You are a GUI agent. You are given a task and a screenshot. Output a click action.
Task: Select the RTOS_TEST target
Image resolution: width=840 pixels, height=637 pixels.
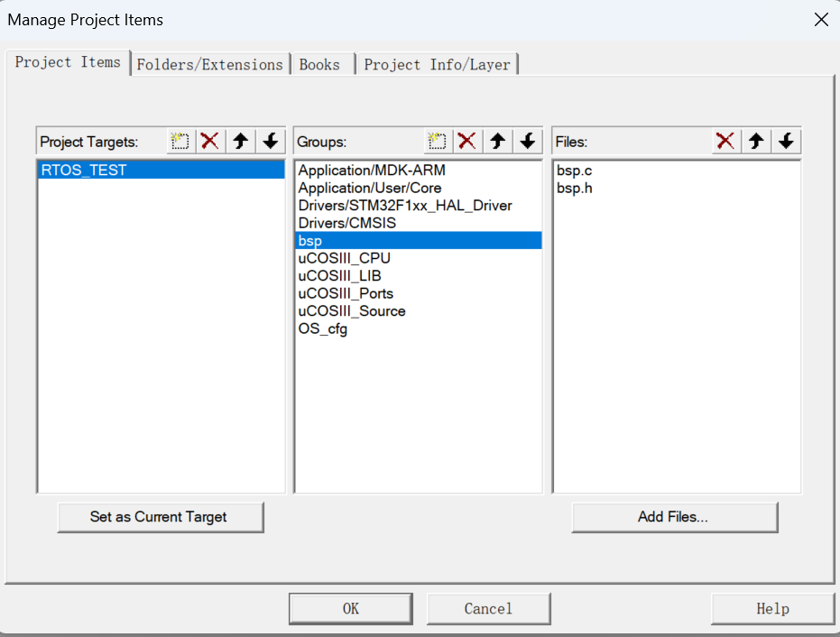pos(162,171)
